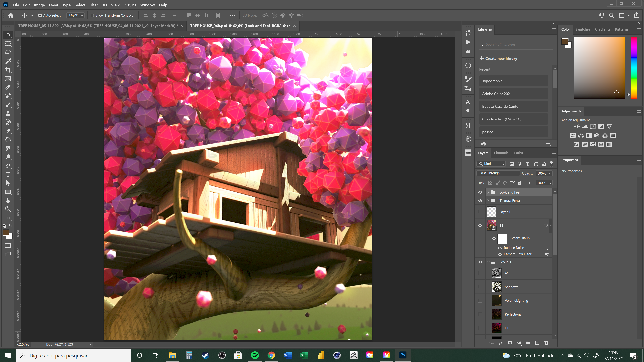This screenshot has height=362, width=644.
Task: Hide the Textura Exrta group
Action: 480,201
